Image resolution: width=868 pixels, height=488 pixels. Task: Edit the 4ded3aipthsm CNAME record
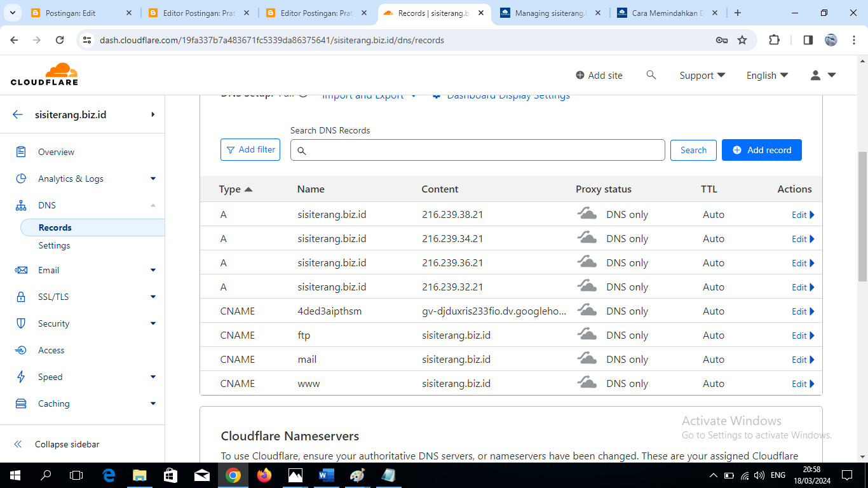click(x=803, y=311)
